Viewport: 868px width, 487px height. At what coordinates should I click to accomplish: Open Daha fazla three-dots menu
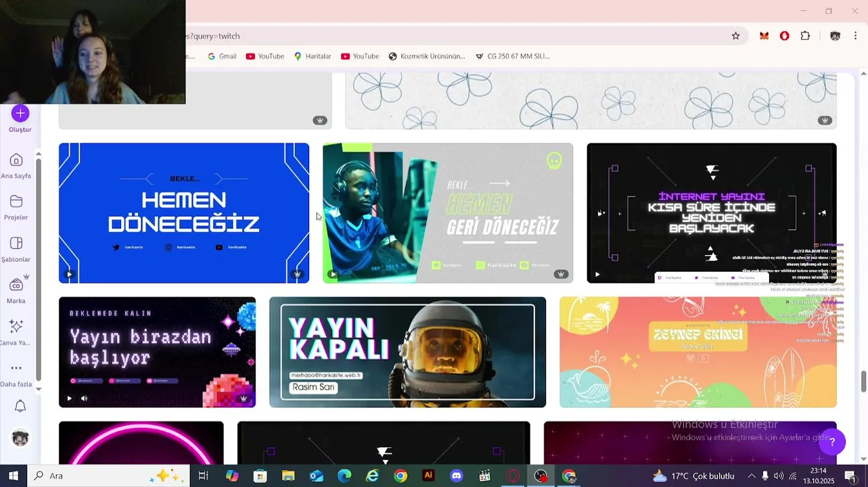(x=16, y=374)
